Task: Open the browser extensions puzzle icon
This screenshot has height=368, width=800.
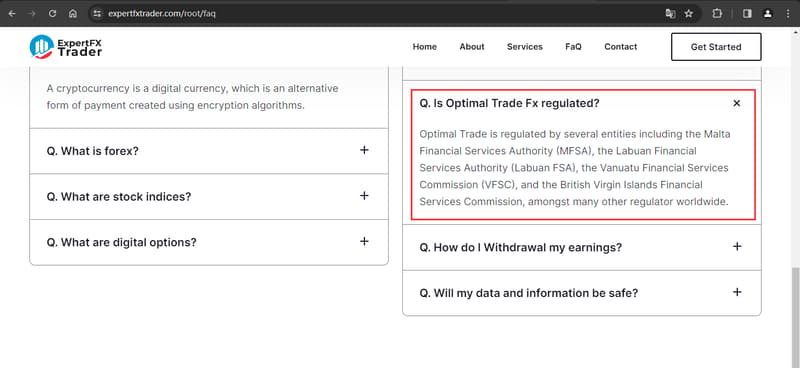Action: (x=717, y=14)
